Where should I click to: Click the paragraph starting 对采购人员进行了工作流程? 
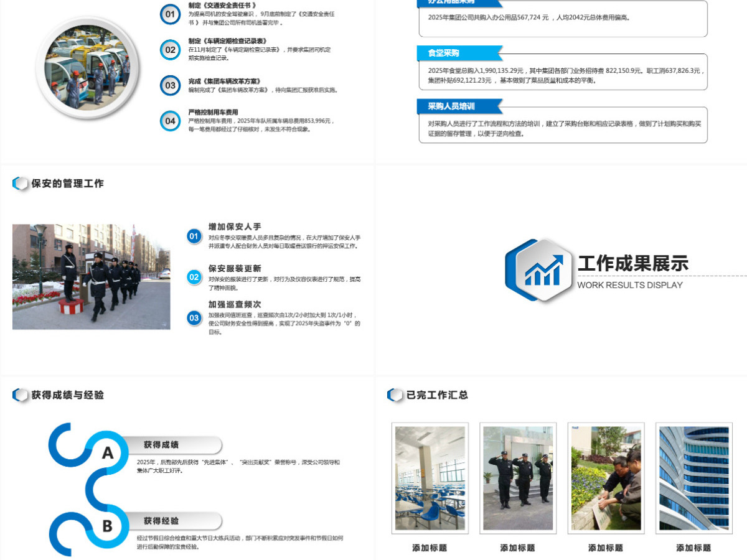pyautogui.click(x=564, y=129)
